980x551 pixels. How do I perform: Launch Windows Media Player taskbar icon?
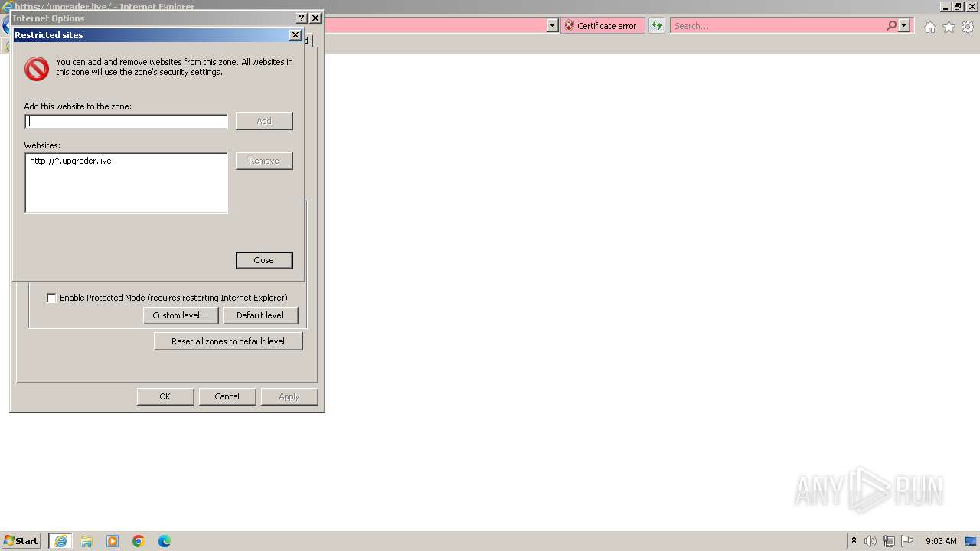tap(113, 541)
